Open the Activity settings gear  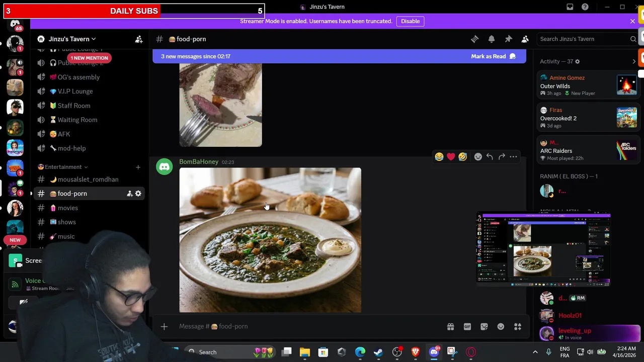pyautogui.click(x=577, y=61)
